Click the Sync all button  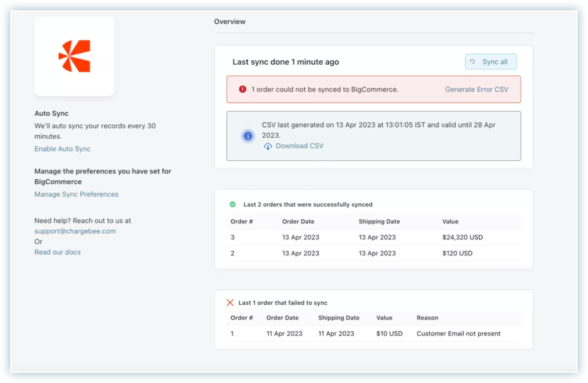click(491, 62)
